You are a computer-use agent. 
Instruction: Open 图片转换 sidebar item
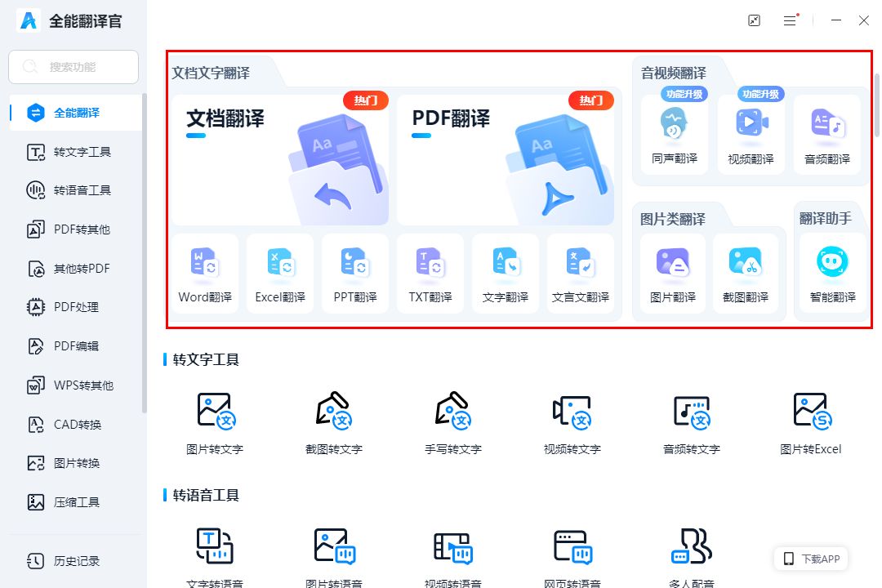(75, 463)
